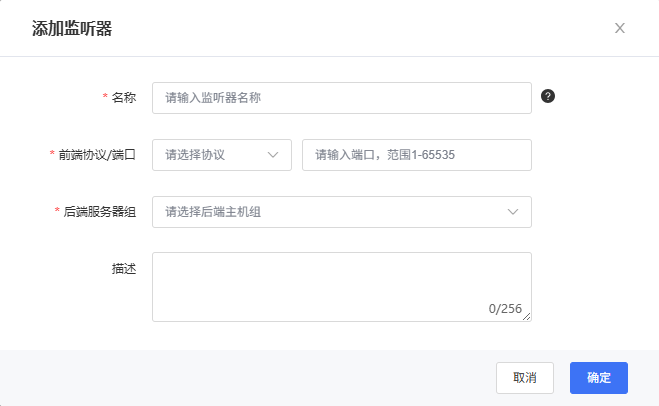Focus the 请输入监听器名称 name field
Screen dimensions: 659x406
[x=341, y=98]
